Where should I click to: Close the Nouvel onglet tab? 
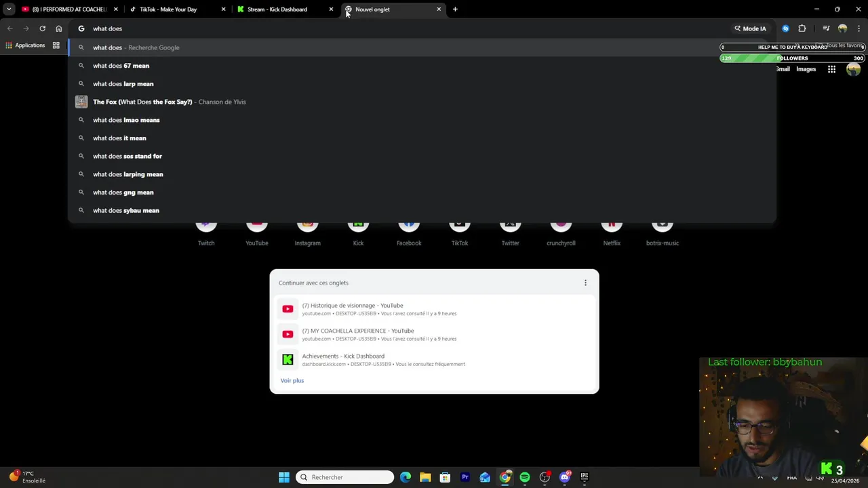(439, 9)
